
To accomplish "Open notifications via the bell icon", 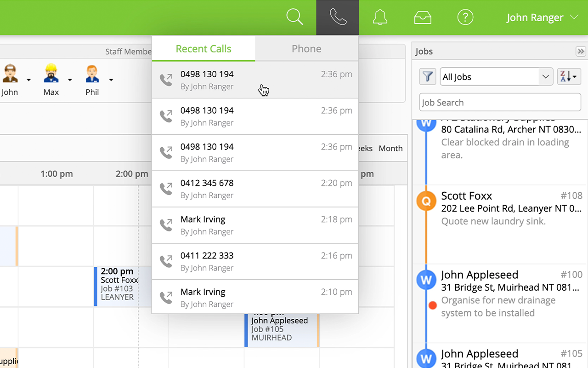I will click(380, 17).
